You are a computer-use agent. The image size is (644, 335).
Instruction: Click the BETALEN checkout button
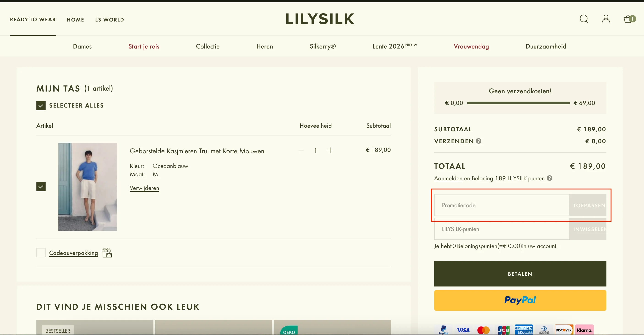point(520,273)
